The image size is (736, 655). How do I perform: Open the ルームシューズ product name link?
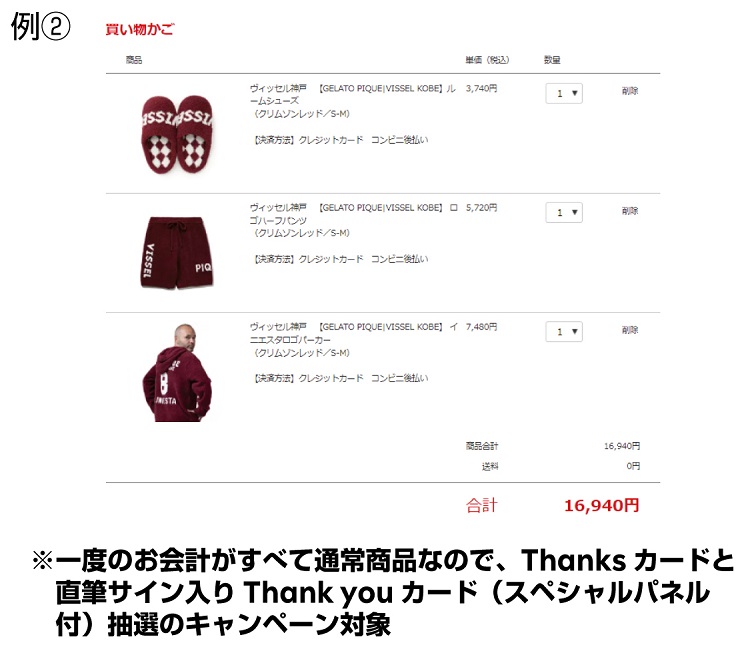(353, 94)
